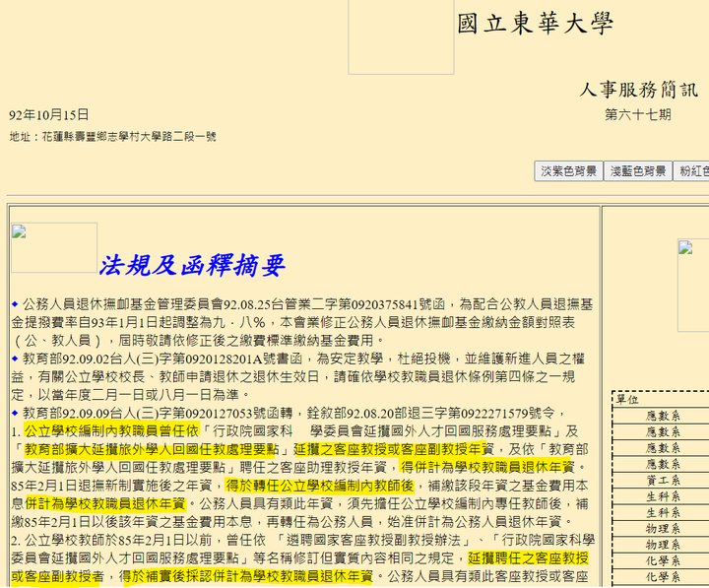Click highlighted phrase 延攬聘任之客座教授

[x=528, y=558]
